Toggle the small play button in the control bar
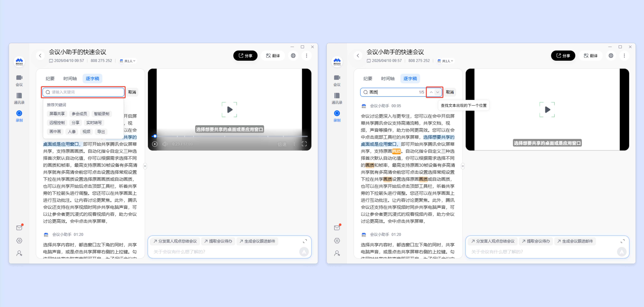644x307 pixels. (x=155, y=144)
